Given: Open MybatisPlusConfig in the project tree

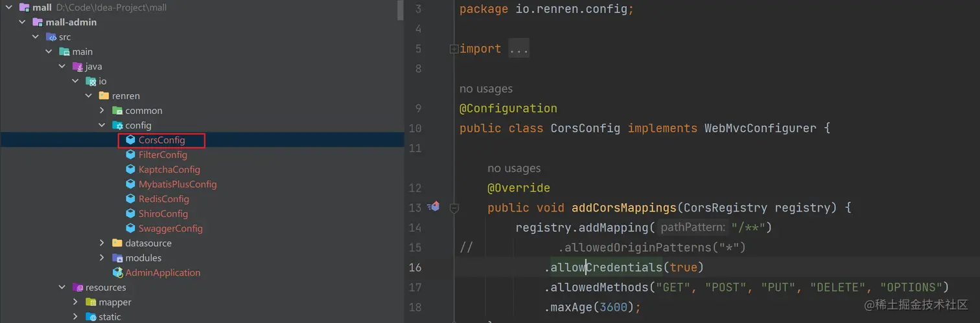Looking at the screenshot, I should click(178, 184).
